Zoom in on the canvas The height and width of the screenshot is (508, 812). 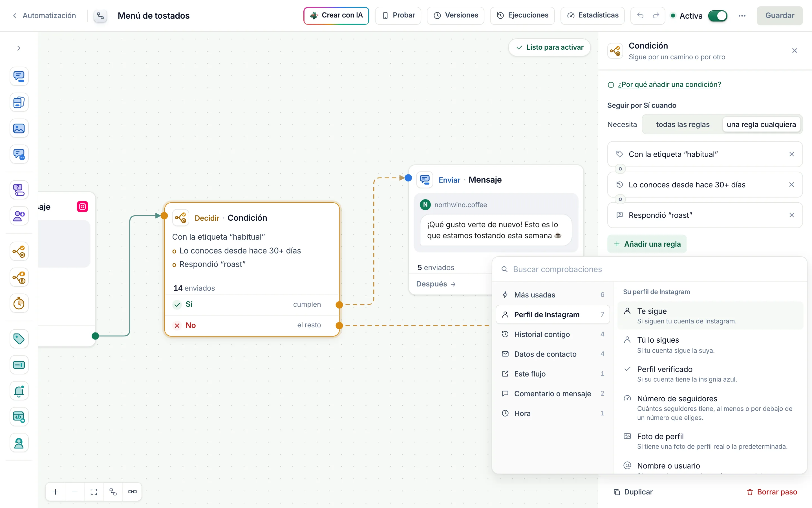point(56,492)
